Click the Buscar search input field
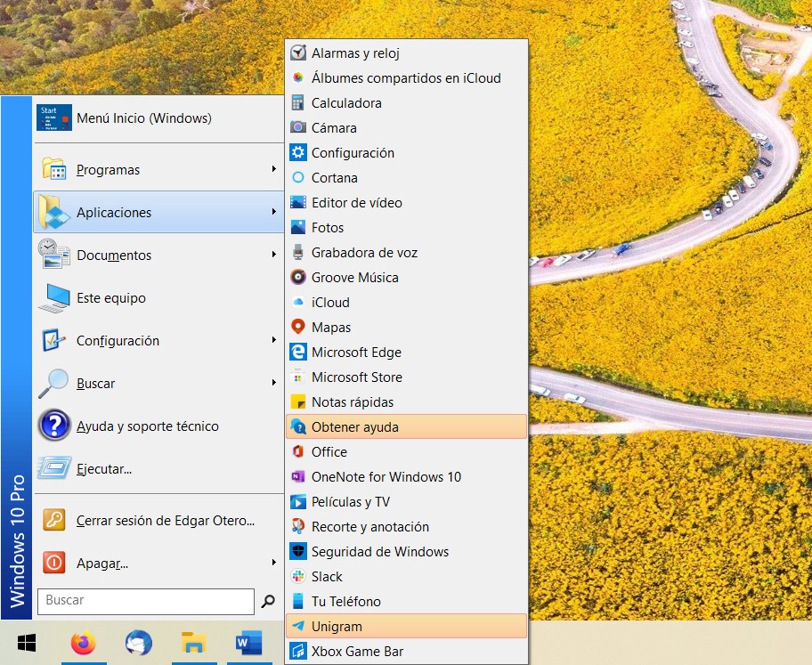Image resolution: width=812 pixels, height=665 pixels. coord(145,601)
